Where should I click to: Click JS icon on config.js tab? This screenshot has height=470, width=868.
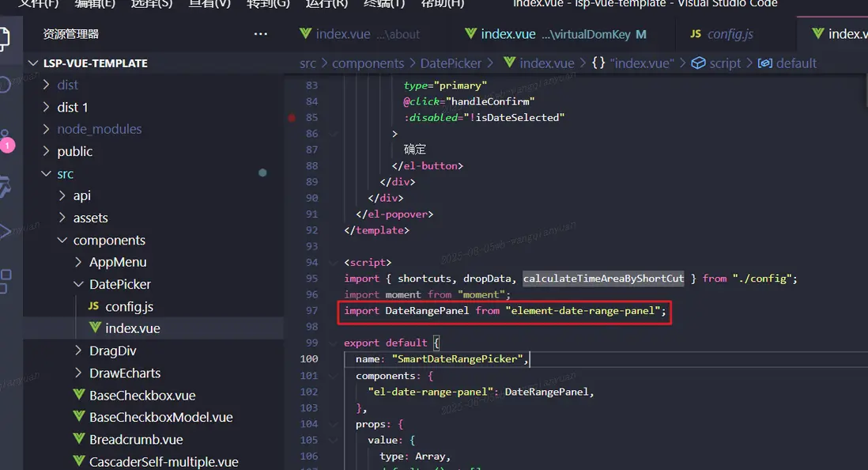pos(696,34)
